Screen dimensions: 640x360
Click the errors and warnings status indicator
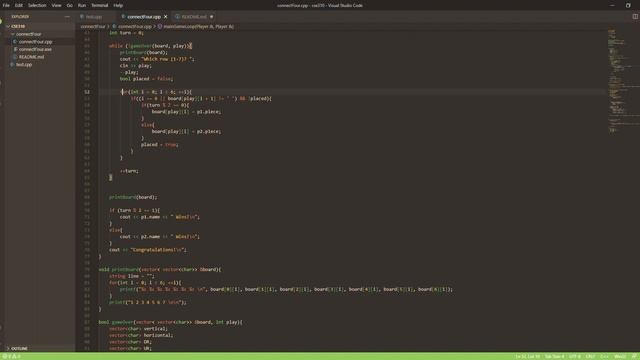(x=12, y=356)
